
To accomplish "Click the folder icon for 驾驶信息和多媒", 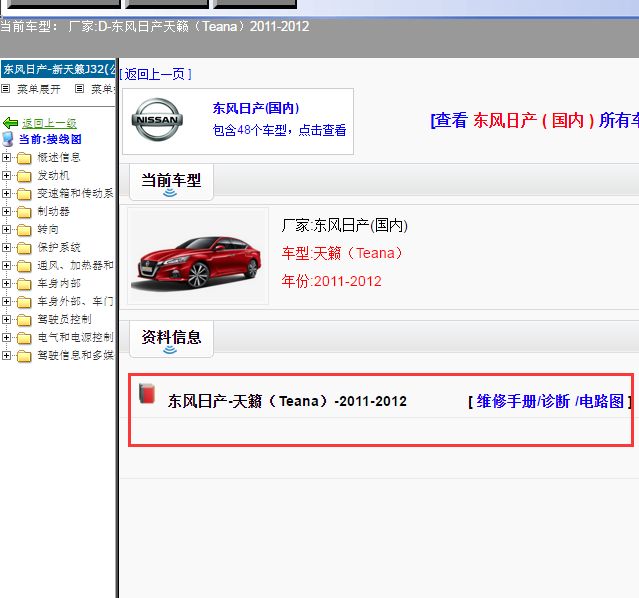I will pos(24,355).
